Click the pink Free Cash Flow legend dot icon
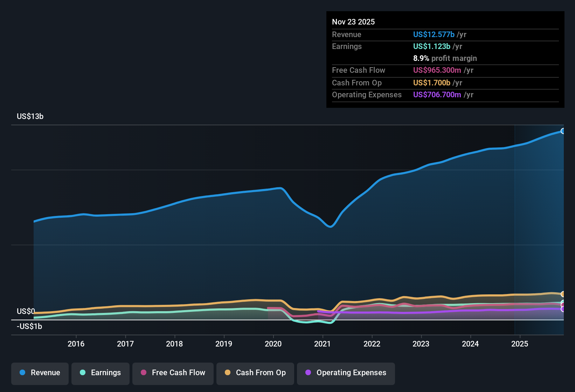This screenshot has width=575, height=392. 144,373
